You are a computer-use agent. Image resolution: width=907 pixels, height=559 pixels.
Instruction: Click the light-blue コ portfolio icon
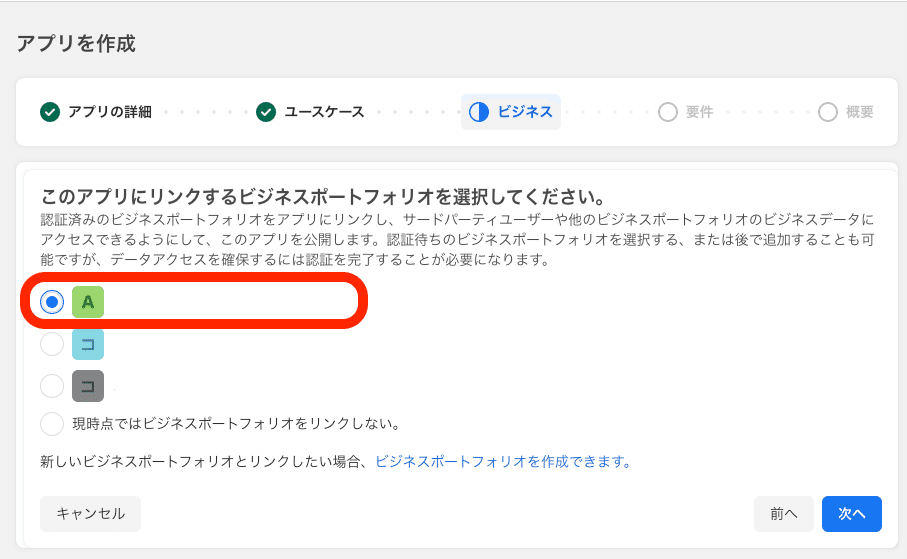pos(88,344)
